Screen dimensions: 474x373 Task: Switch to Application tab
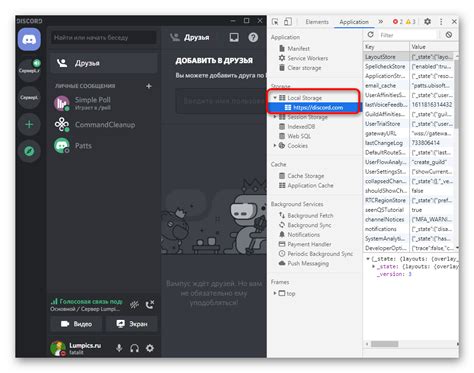click(354, 22)
